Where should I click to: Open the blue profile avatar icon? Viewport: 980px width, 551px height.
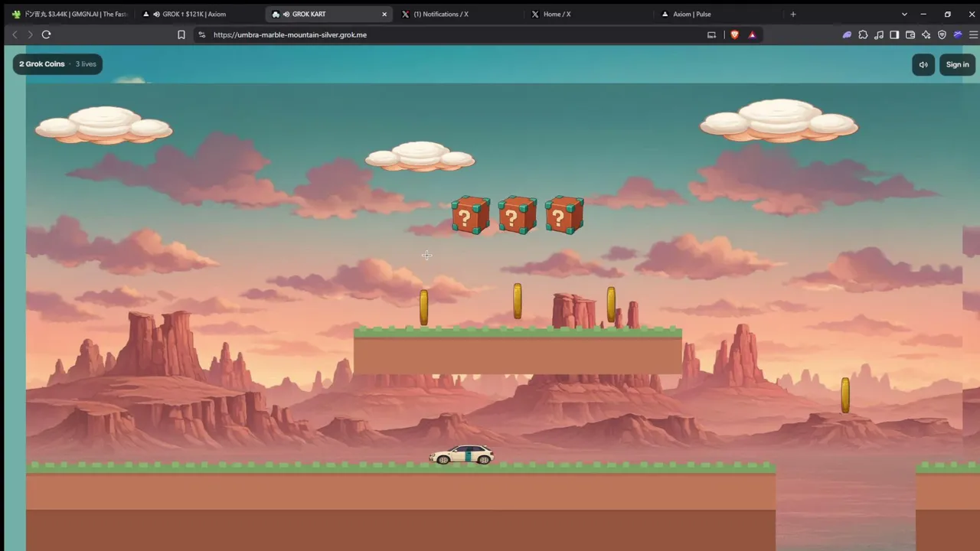tap(958, 34)
